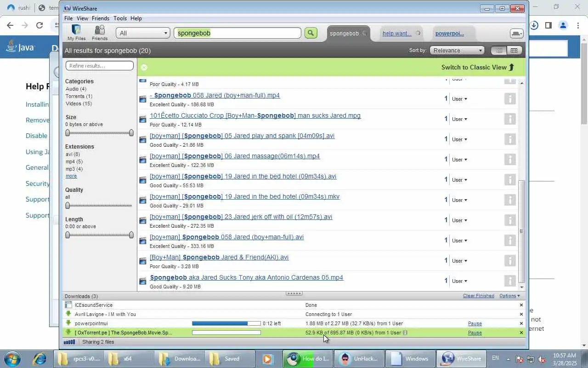The image size is (588, 368).
Task: Cancel the ICEsoundService download
Action: point(521,305)
